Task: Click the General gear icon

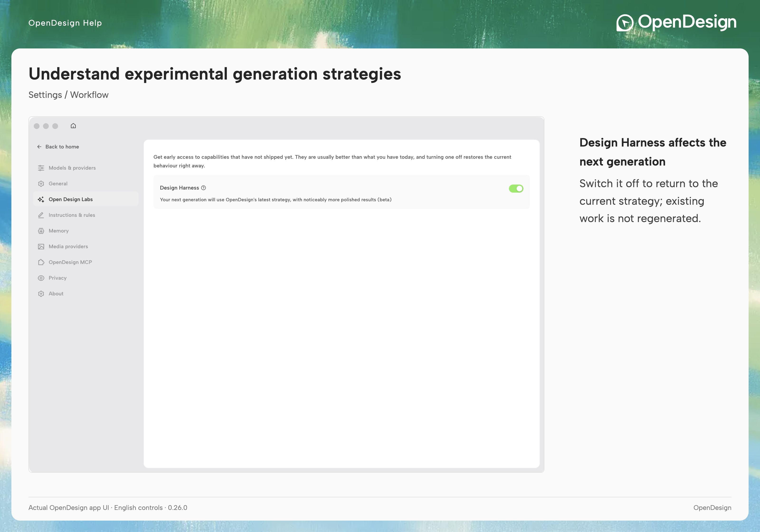Action: click(41, 184)
